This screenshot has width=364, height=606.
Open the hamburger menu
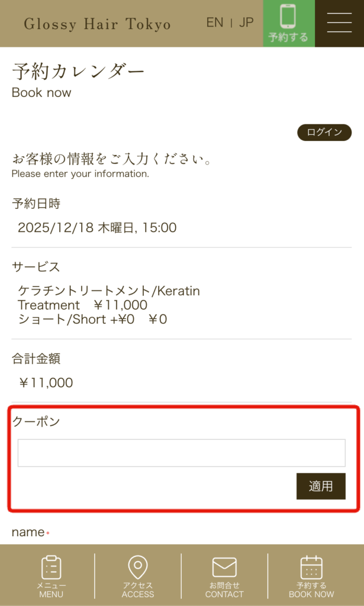click(x=339, y=23)
